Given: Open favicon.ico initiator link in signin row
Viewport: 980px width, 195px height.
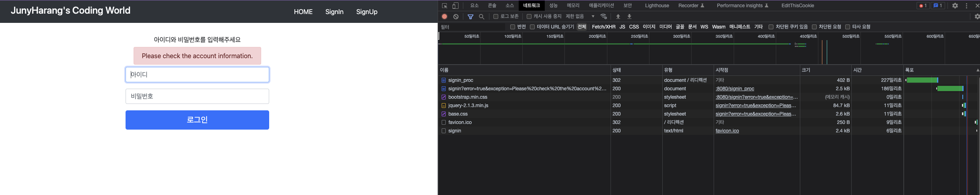Looking at the screenshot, I should (727, 131).
